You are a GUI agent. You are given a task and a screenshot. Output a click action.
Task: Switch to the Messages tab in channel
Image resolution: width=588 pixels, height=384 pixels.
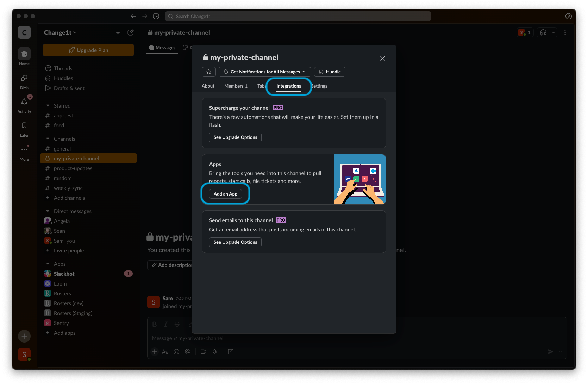162,47
